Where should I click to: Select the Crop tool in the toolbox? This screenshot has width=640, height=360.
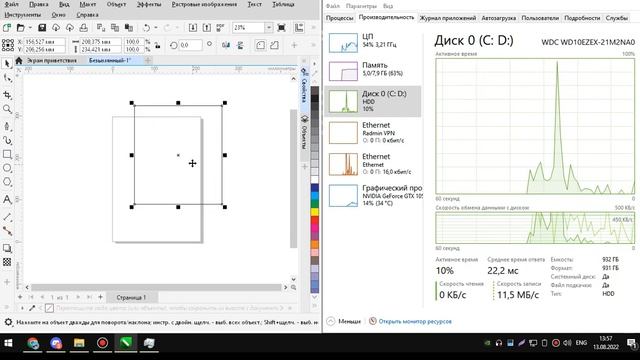coord(7,95)
